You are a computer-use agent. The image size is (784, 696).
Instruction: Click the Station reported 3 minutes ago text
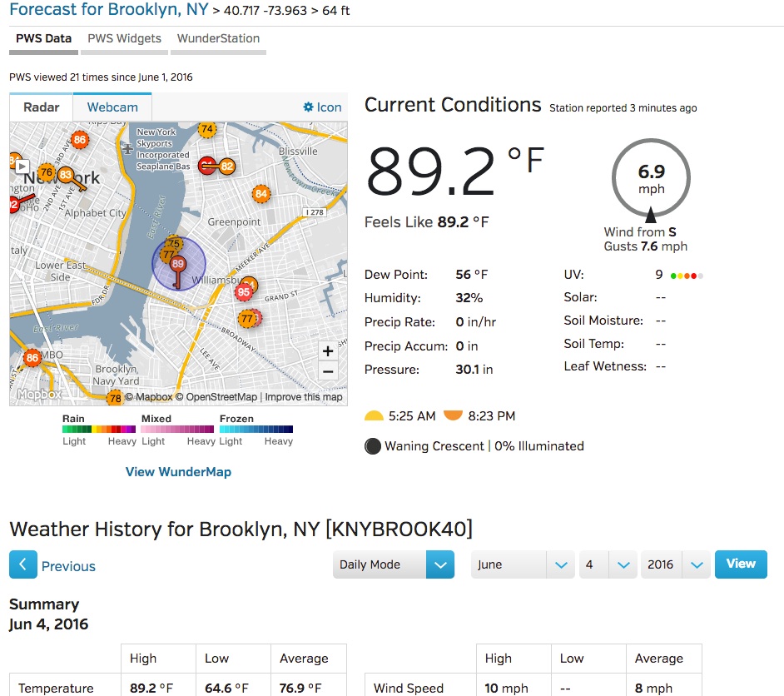pos(623,108)
